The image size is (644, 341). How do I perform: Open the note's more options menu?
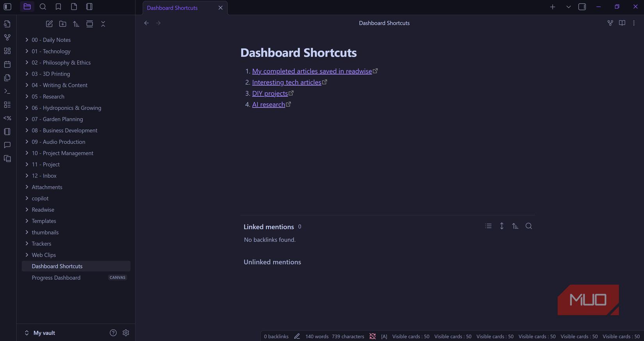(x=634, y=23)
